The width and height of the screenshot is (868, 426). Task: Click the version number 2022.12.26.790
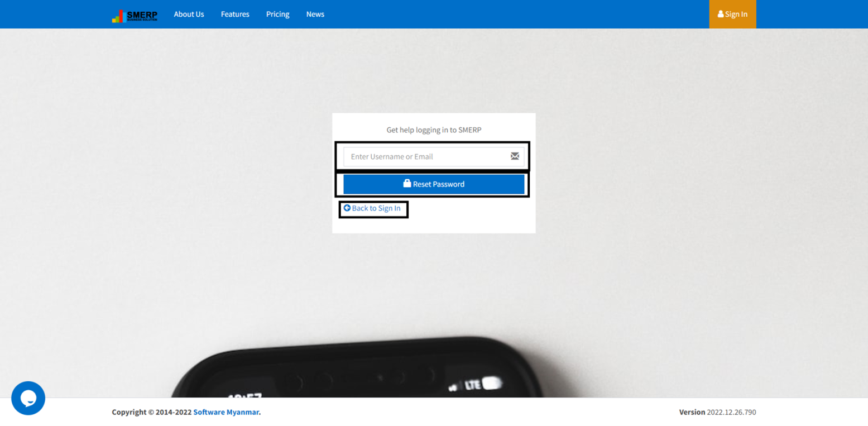tap(731, 412)
